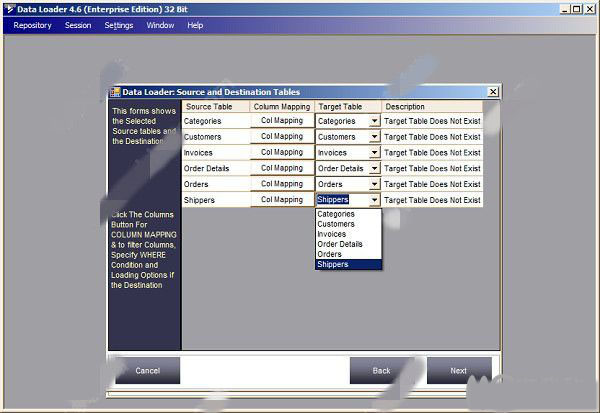Image resolution: width=600 pixels, height=413 pixels.
Task: Select the Categories source table cell
Action: click(x=216, y=121)
